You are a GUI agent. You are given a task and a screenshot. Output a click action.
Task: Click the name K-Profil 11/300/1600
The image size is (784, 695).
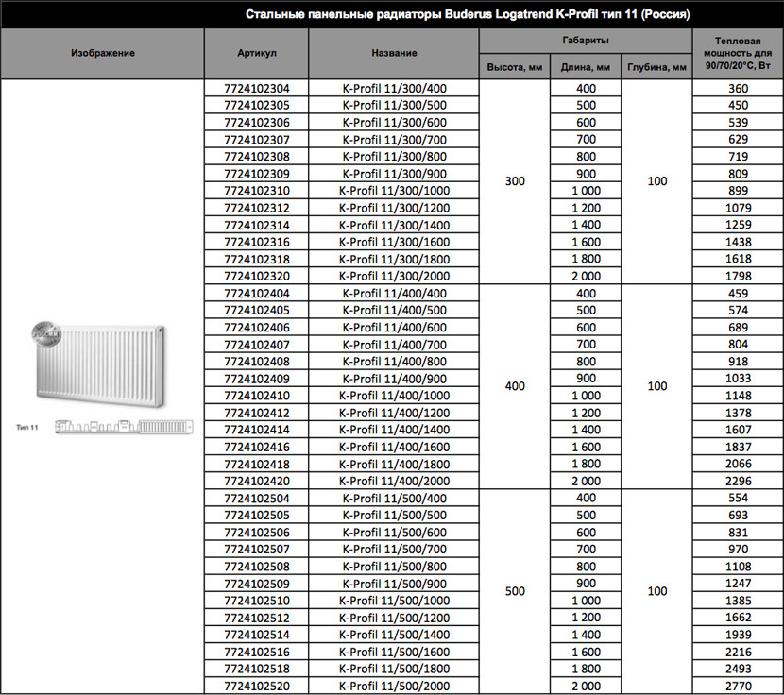tap(394, 242)
